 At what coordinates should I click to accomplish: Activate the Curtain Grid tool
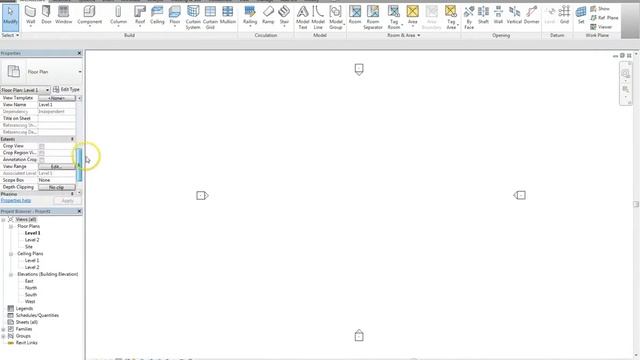tap(210, 17)
